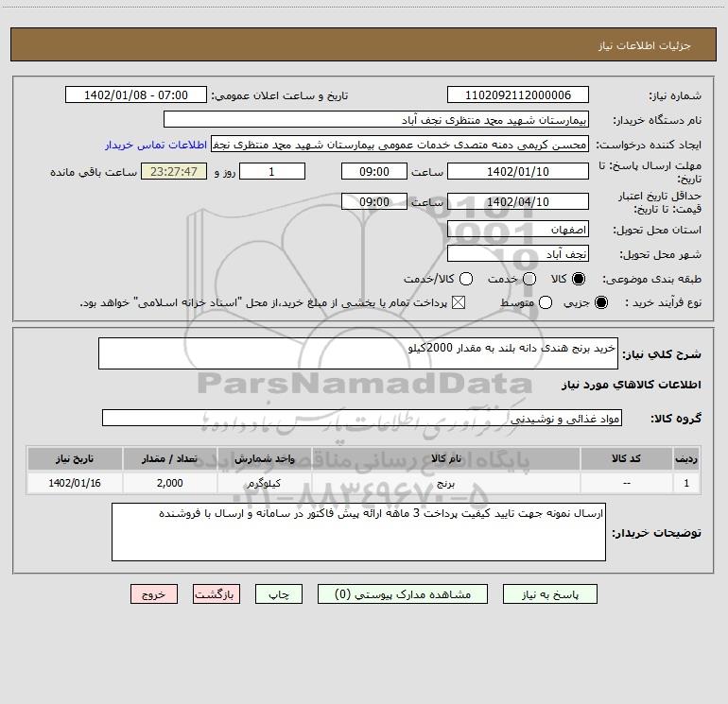Select the کالا/خدمت radio button
The width and height of the screenshot is (728, 704).
coord(466,279)
